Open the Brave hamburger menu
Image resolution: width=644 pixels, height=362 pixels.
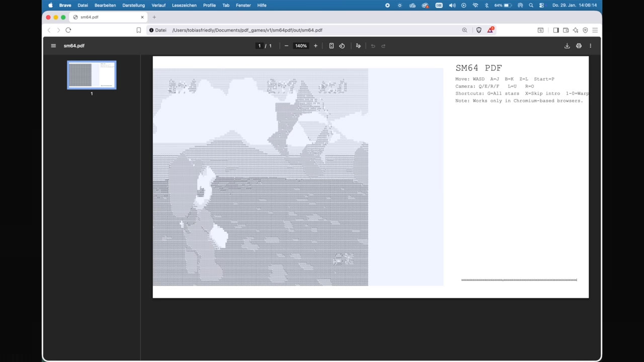coord(595,30)
